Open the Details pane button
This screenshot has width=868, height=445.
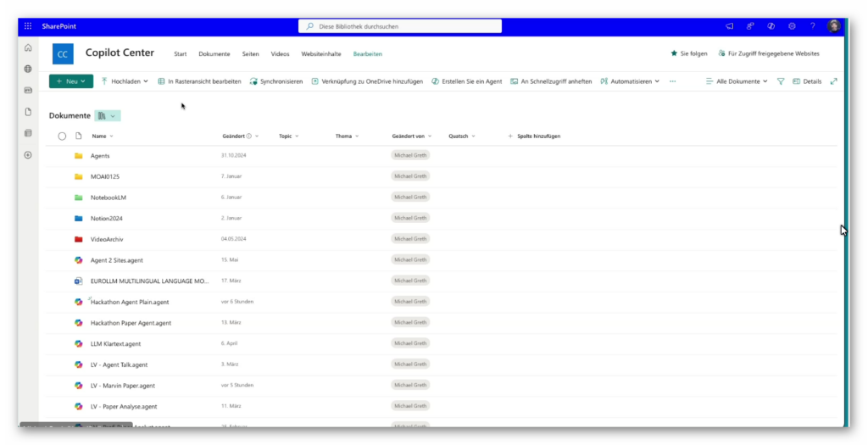coord(807,81)
